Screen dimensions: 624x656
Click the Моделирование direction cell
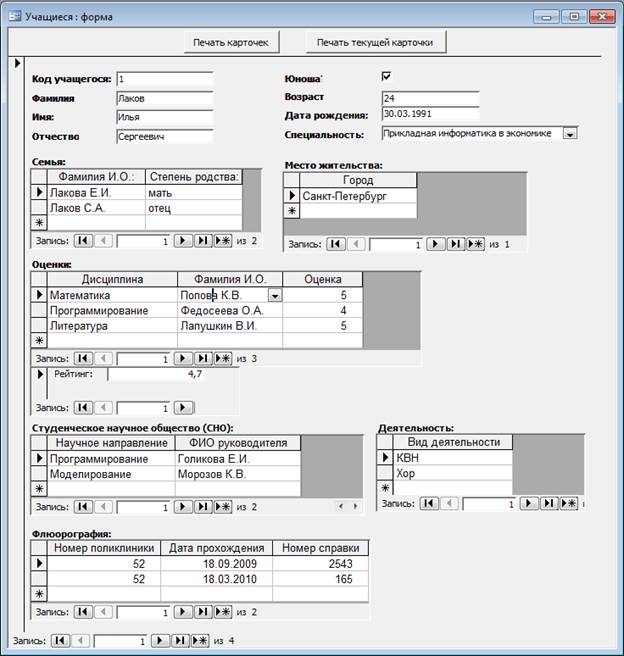(111, 474)
